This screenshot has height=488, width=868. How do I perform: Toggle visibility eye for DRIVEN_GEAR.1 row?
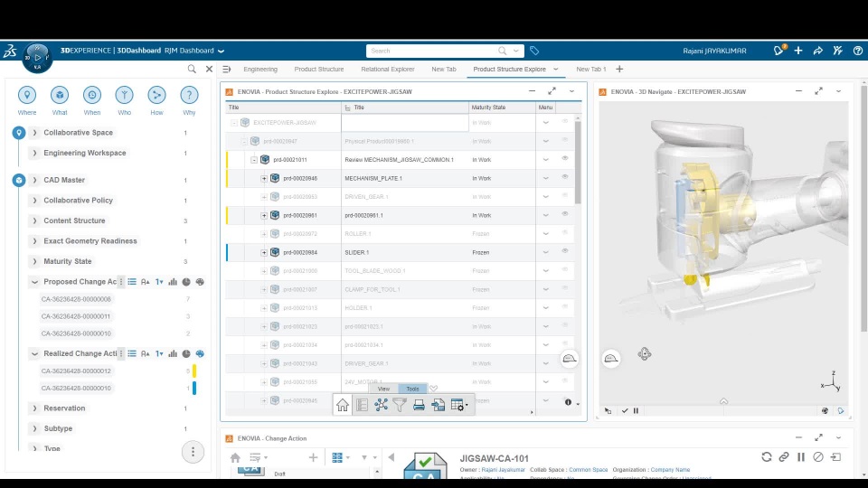pos(564,196)
